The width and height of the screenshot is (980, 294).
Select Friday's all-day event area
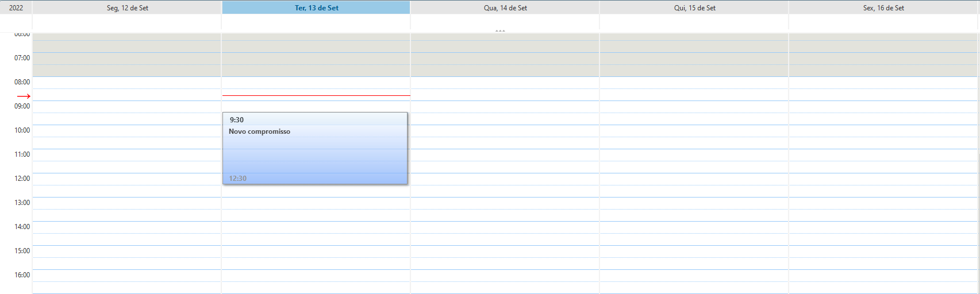883,22
